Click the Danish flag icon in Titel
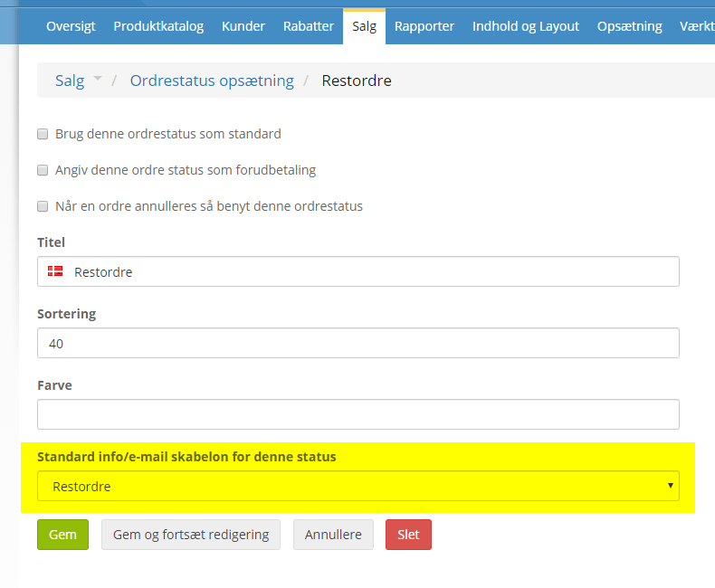Viewport: 715px width, 588px height. [55, 271]
